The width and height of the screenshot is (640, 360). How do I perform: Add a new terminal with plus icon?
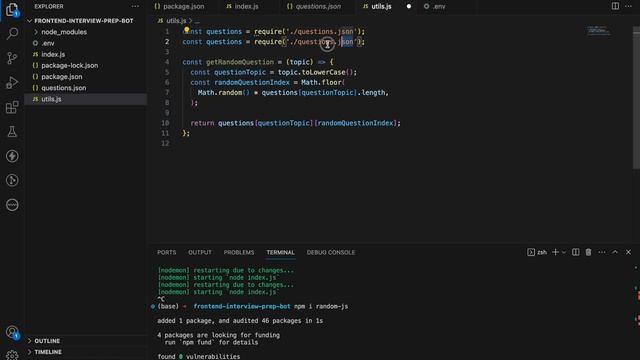pos(555,252)
